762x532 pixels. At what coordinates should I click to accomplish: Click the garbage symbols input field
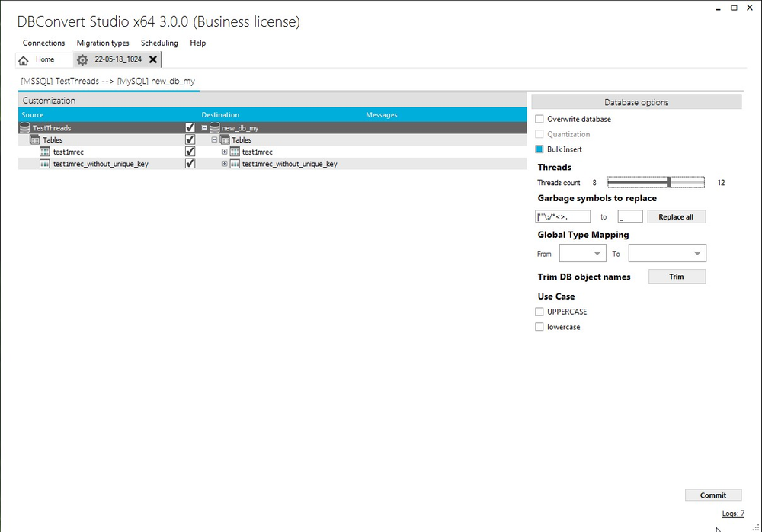(562, 216)
